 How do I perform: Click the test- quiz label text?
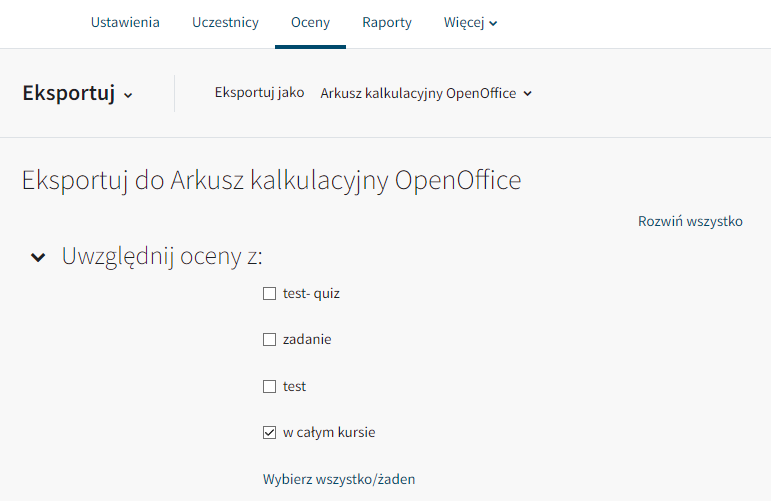tap(311, 293)
